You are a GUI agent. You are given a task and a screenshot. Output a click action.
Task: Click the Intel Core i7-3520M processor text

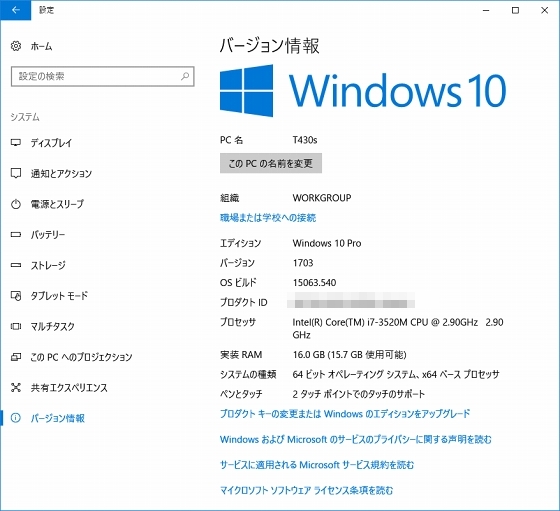[x=398, y=328]
